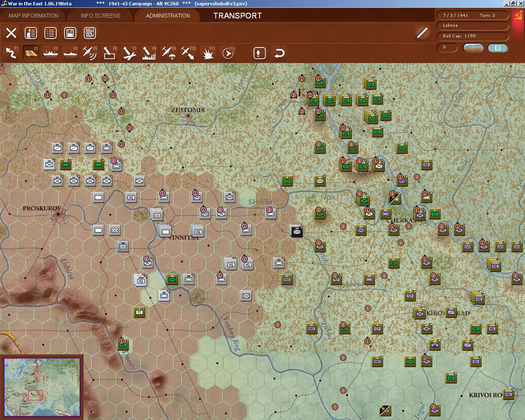The image size is (525, 420).
Task: Click the F12 end turn arrow icon
Action: tap(228, 53)
